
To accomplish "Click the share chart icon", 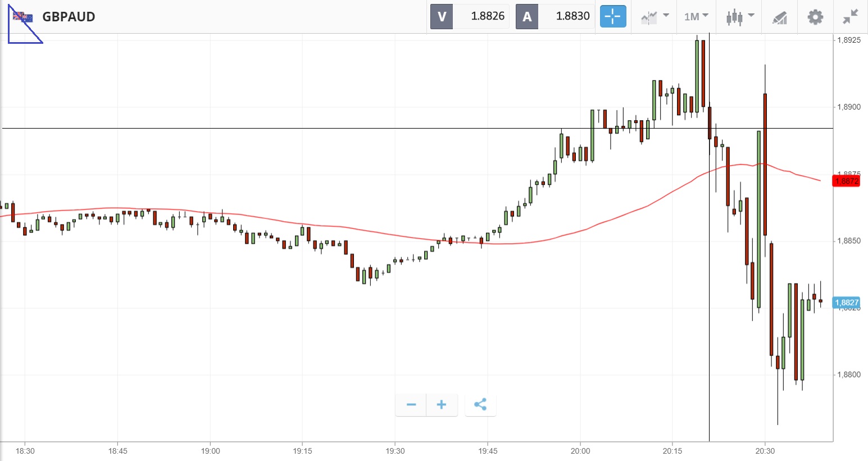I will point(480,405).
